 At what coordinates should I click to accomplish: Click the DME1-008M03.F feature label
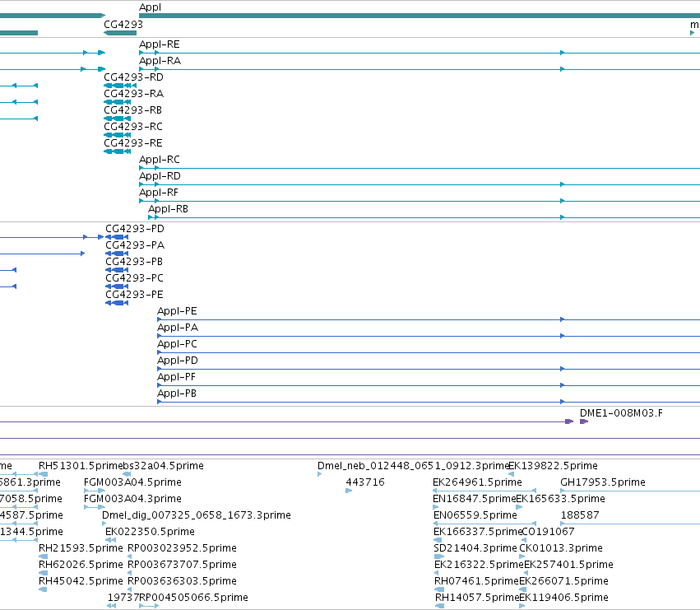pyautogui.click(x=621, y=413)
